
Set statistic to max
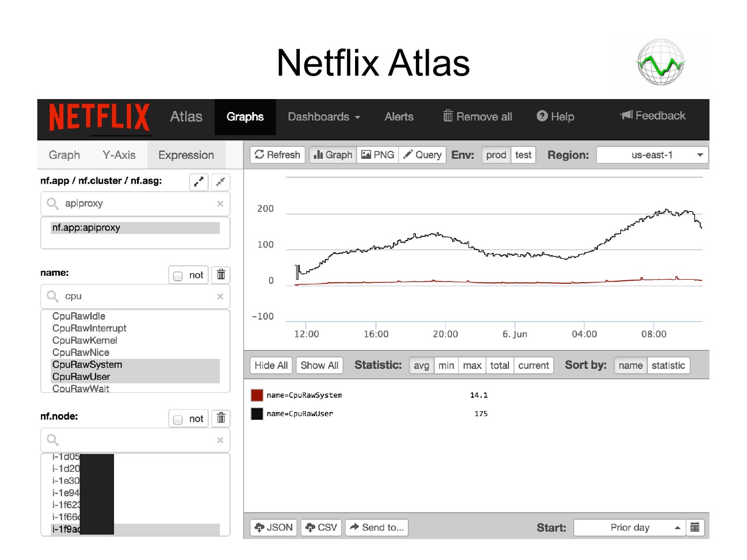point(472,365)
